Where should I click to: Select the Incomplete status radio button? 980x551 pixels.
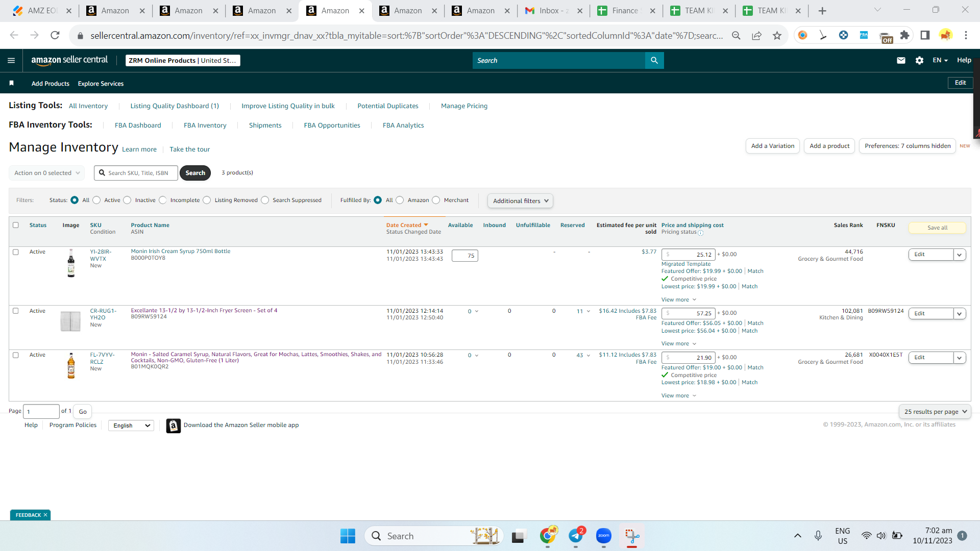pos(162,200)
